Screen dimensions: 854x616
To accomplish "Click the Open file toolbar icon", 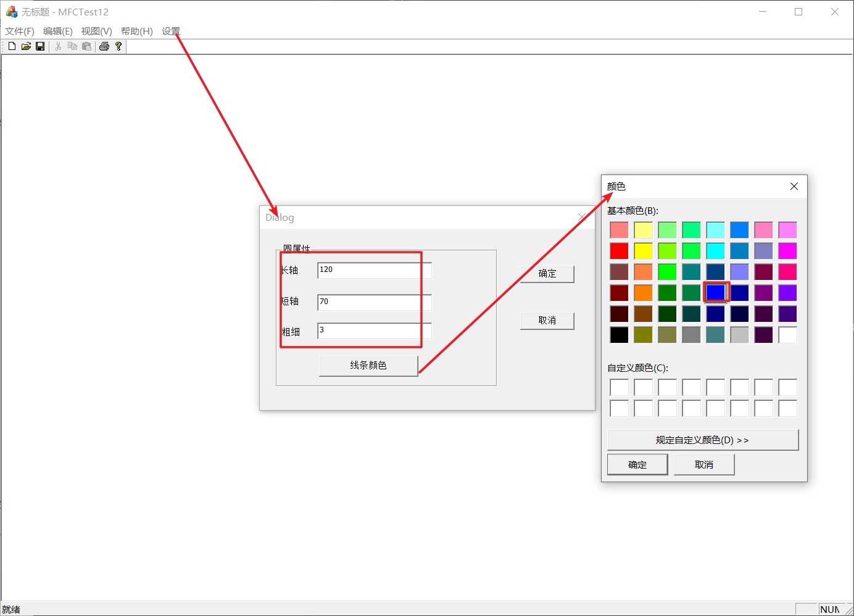I will 26,46.
